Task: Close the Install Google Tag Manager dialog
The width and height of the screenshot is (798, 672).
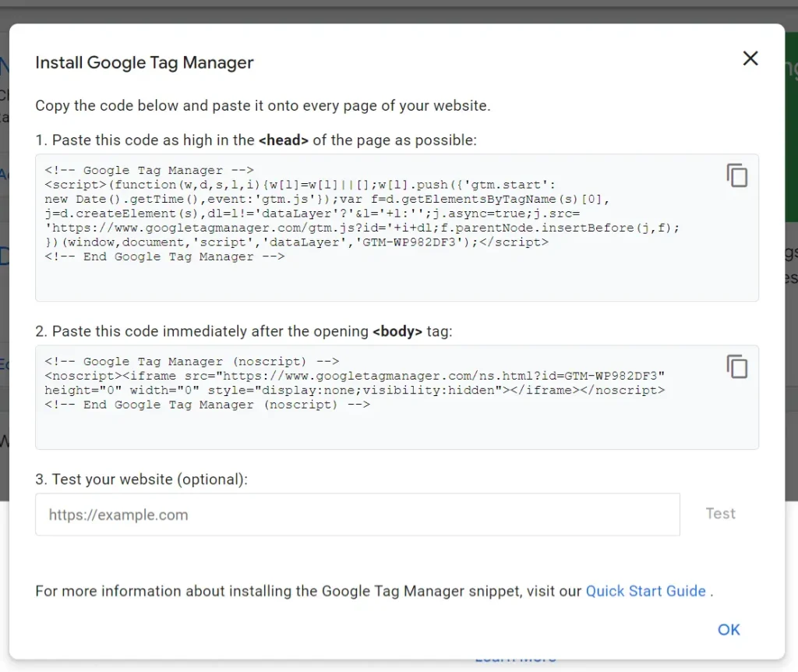Action: point(750,58)
